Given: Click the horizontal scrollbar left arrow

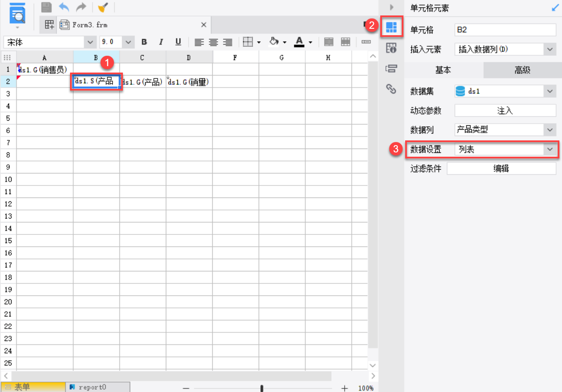Looking at the screenshot, I should (x=6, y=376).
